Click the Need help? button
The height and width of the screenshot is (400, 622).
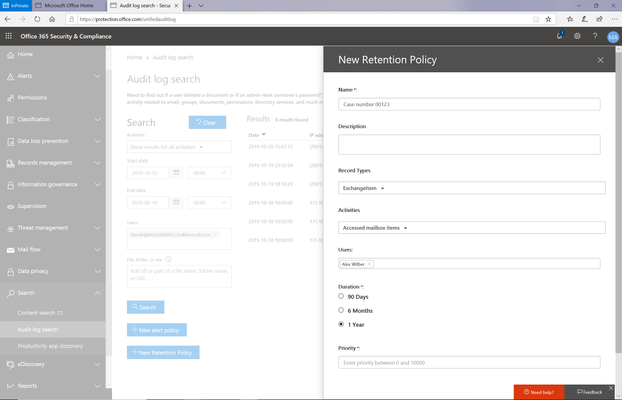(x=539, y=392)
